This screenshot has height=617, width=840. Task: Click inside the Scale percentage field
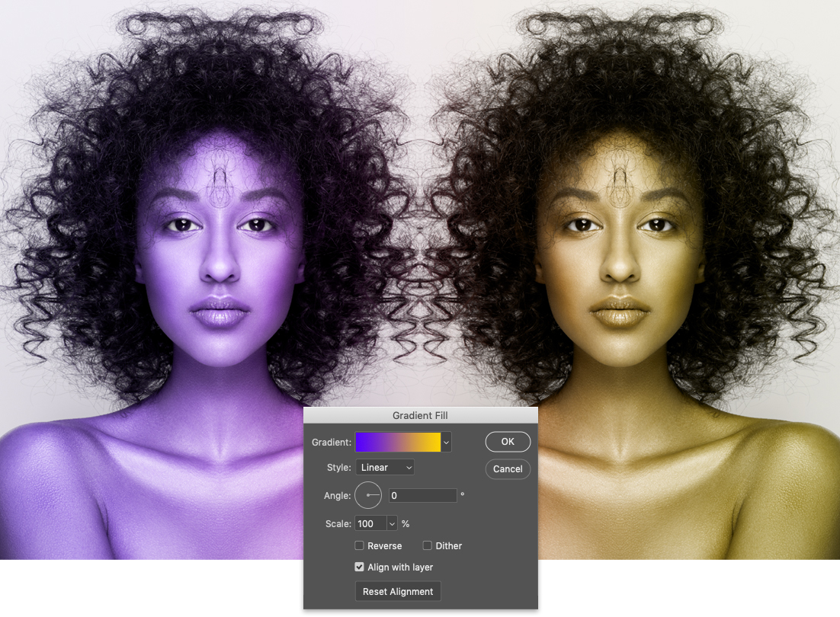coord(370,523)
